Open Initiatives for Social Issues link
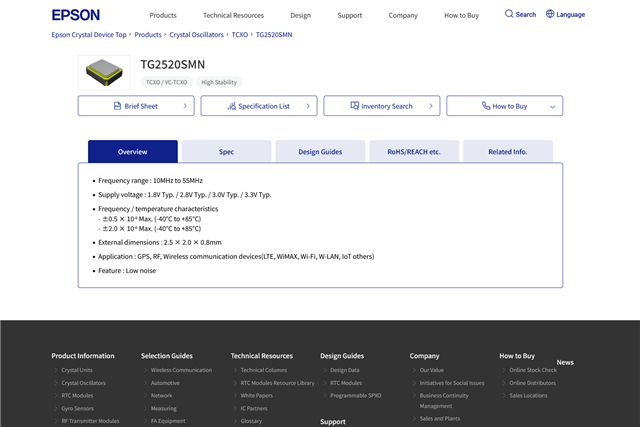 [452, 383]
